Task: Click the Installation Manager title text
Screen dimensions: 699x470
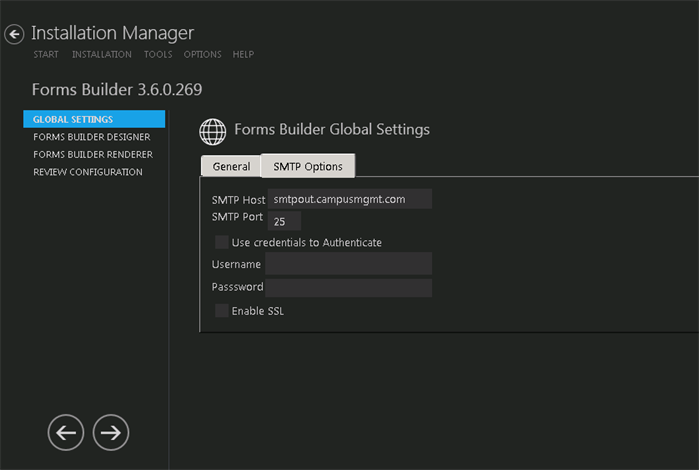Action: [x=112, y=33]
